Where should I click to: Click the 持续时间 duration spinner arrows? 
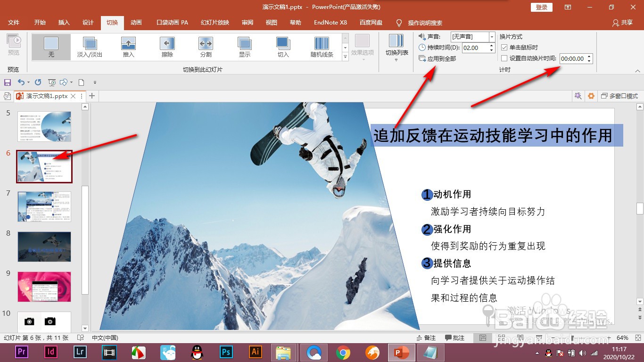pos(492,48)
